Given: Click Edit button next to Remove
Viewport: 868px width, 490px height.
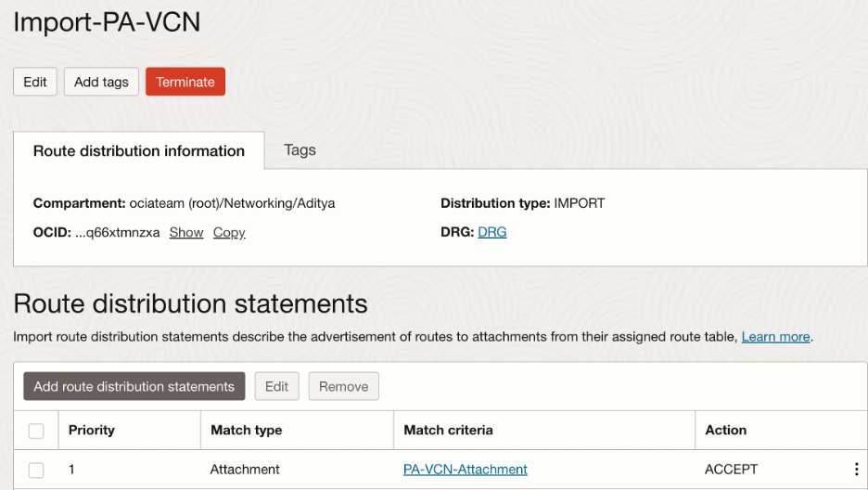Looking at the screenshot, I should coord(277,386).
